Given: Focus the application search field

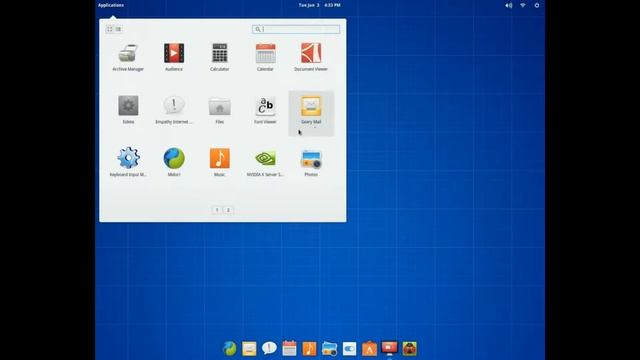Looking at the screenshot, I should pyautogui.click(x=296, y=29).
